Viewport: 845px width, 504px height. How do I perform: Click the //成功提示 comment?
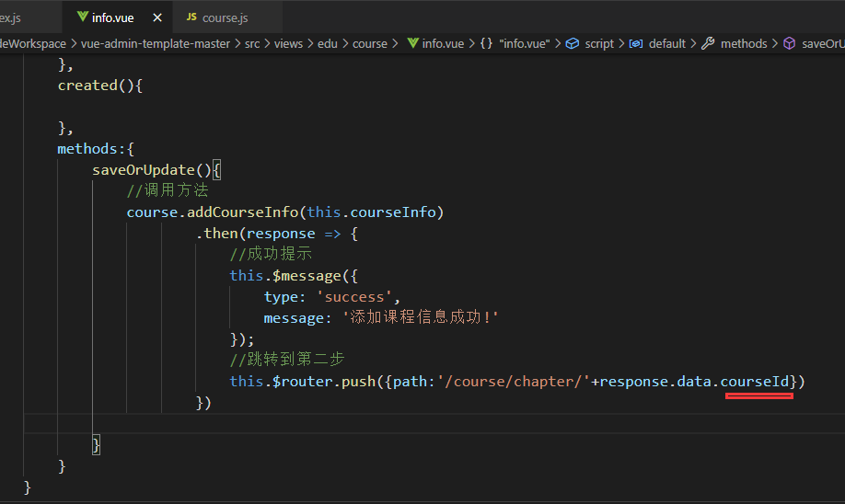coord(271,254)
